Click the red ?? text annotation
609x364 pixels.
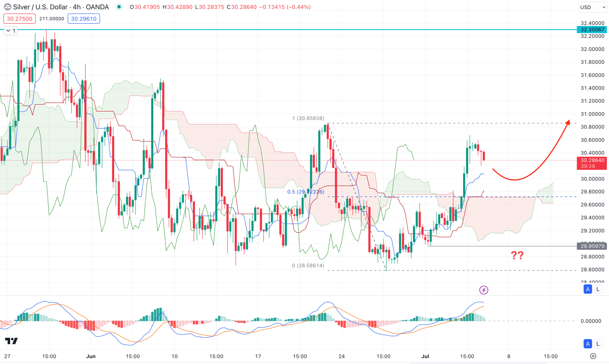517,255
